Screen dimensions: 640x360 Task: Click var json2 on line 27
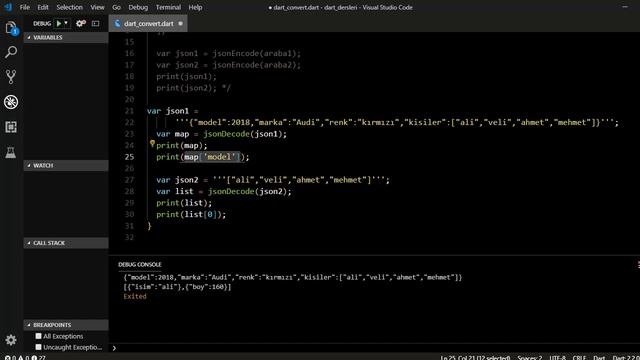pyautogui.click(x=177, y=180)
